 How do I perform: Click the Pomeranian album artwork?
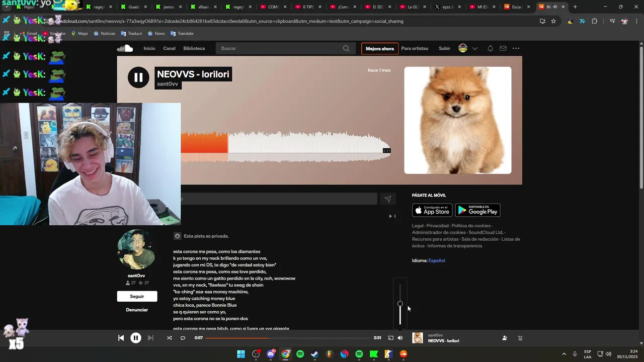coord(458,120)
